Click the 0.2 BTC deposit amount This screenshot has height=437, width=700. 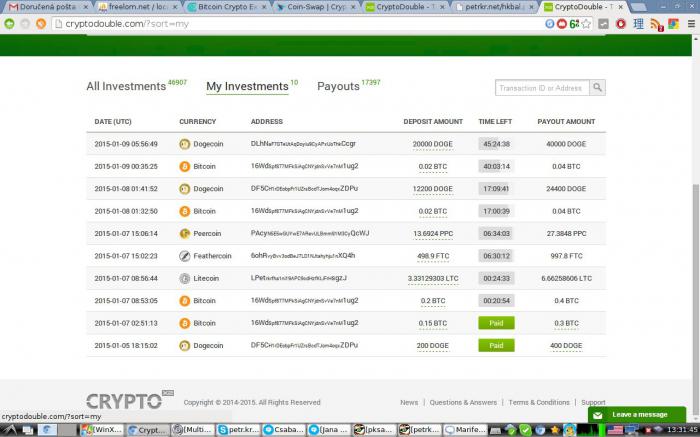point(433,301)
